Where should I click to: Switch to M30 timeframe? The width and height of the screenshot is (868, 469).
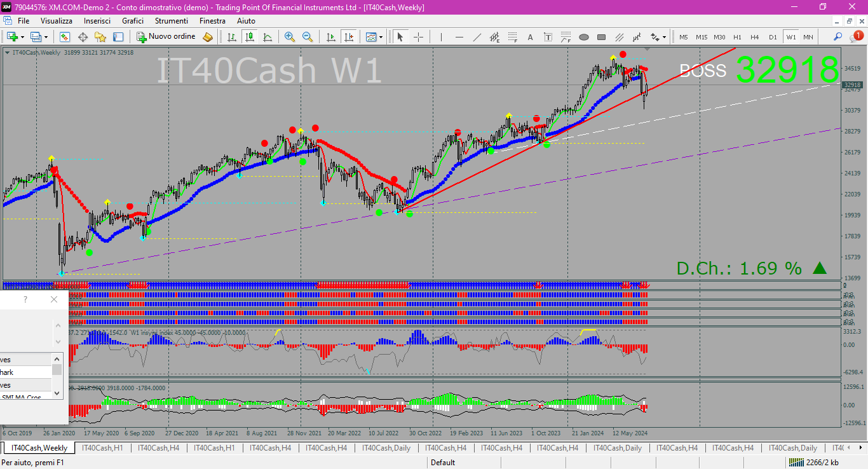pyautogui.click(x=719, y=37)
